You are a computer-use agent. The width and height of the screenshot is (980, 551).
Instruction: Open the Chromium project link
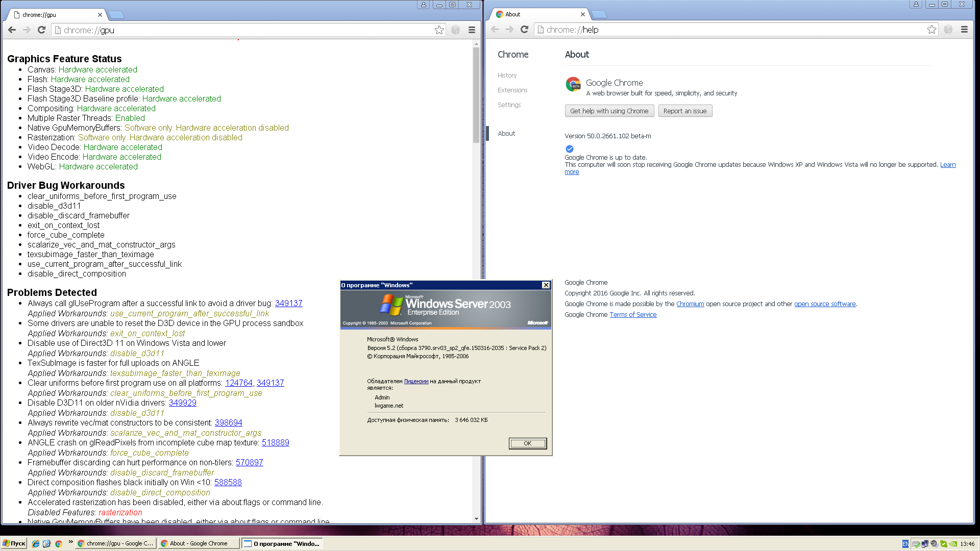tap(690, 304)
